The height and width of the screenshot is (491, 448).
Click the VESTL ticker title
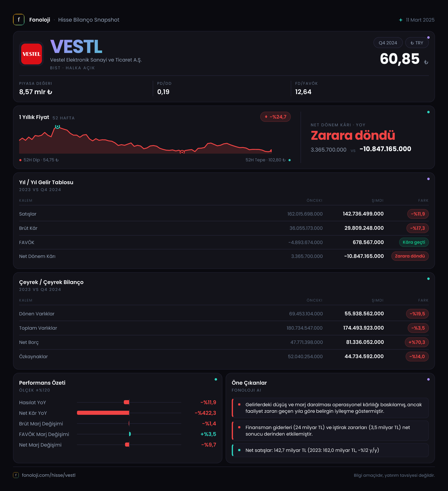click(76, 46)
